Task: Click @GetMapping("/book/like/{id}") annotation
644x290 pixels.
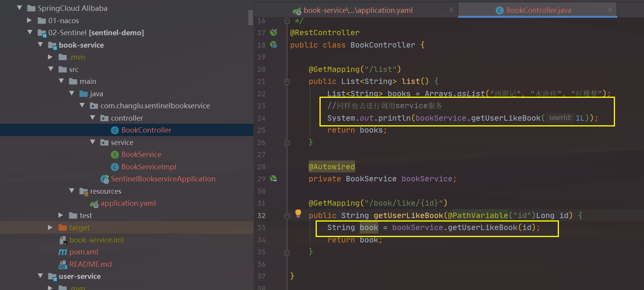Action: [378, 203]
